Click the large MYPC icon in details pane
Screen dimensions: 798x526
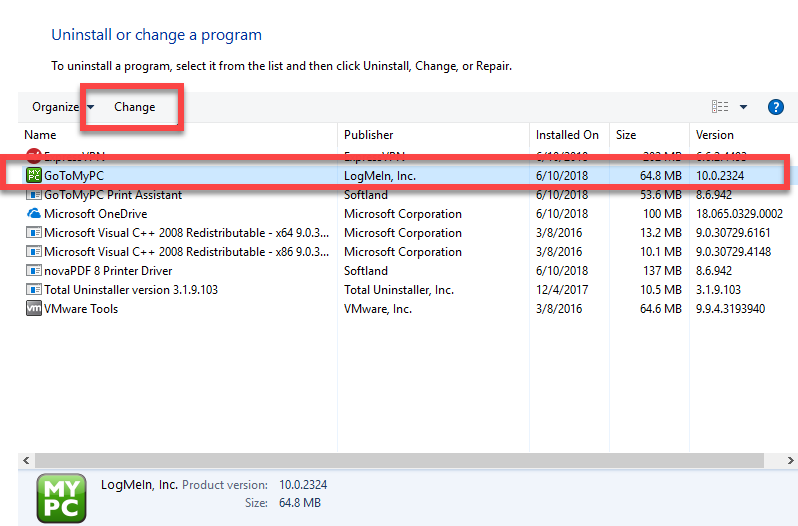click(x=62, y=498)
